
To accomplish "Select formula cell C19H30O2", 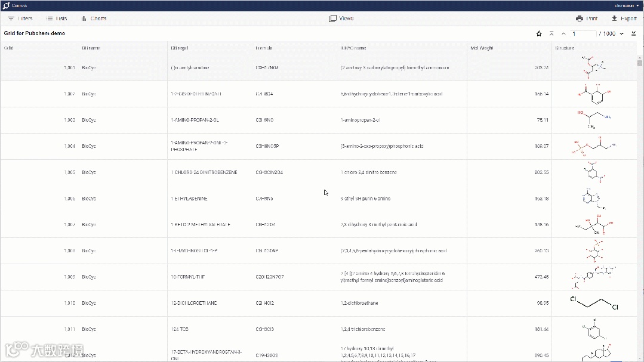I will coord(267,355).
